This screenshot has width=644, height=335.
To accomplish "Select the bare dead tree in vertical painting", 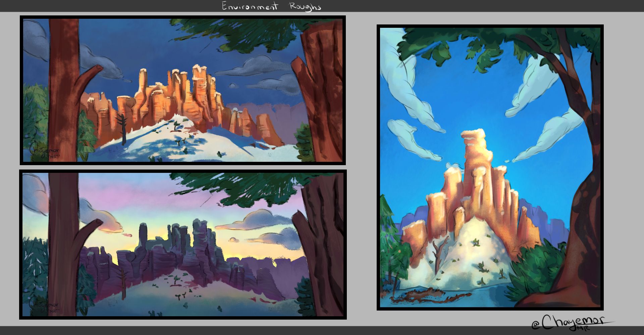I will 438,255.
